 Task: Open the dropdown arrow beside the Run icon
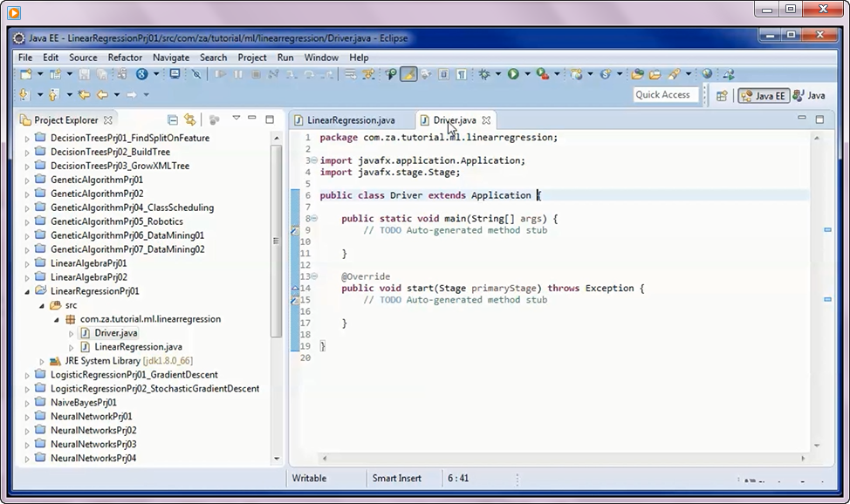527,74
